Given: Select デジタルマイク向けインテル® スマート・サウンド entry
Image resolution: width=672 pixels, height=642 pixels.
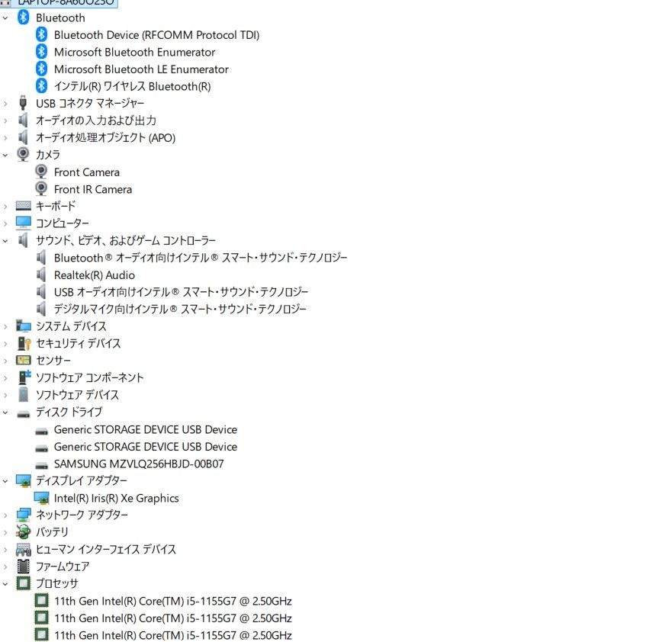Looking at the screenshot, I should point(180,310).
